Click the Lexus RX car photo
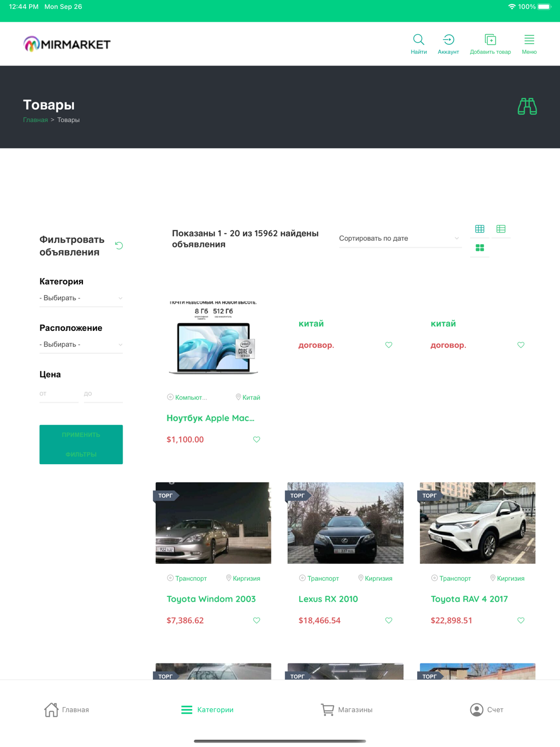The height and width of the screenshot is (747, 560). [x=346, y=523]
